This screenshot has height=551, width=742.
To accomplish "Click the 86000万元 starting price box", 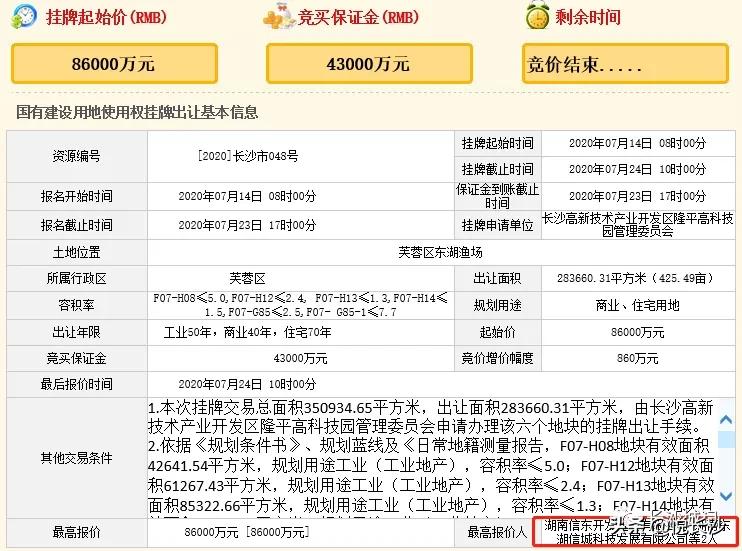I will (x=114, y=63).
